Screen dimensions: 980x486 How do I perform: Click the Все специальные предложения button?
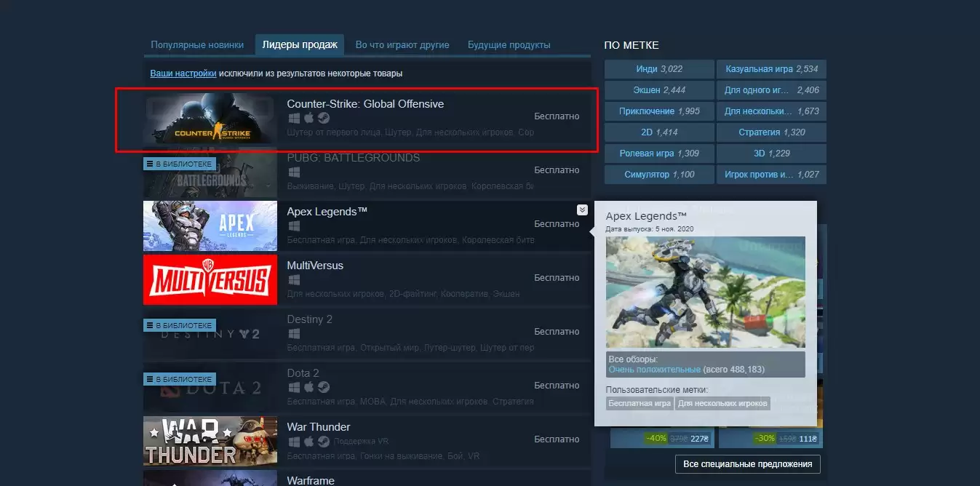pos(748,464)
